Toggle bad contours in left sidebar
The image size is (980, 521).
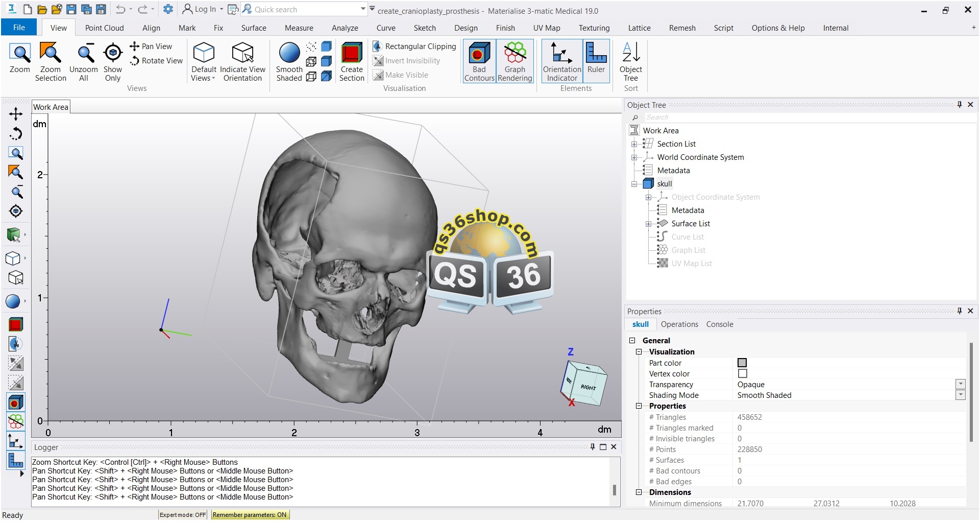[x=16, y=402]
